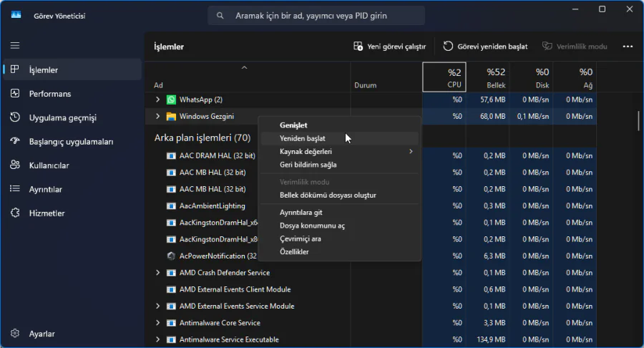Viewport: 644px width, 348px height.
Task: Click the vertical scrollbar thumb of process list
Action: click(639, 121)
